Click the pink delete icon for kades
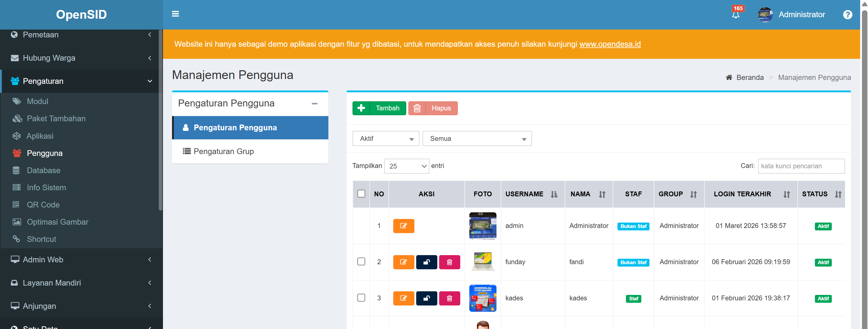 coord(449,298)
